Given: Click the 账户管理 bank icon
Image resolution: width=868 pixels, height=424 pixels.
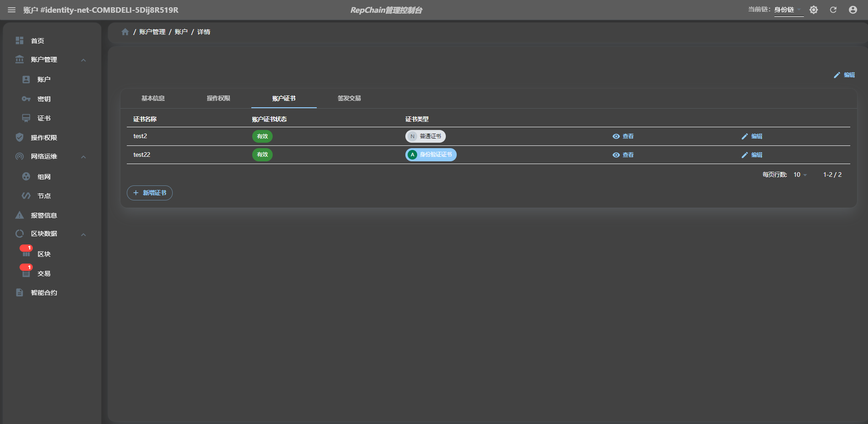Looking at the screenshot, I should (x=20, y=60).
